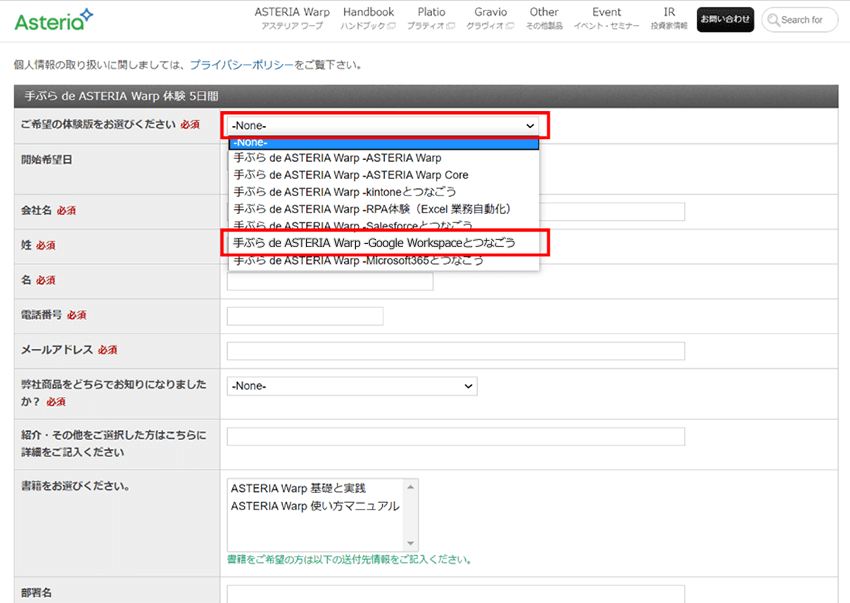This screenshot has height=603, width=850.
Task: Select ASTERIA Warp 基礎と実践 book
Action: coord(298,489)
